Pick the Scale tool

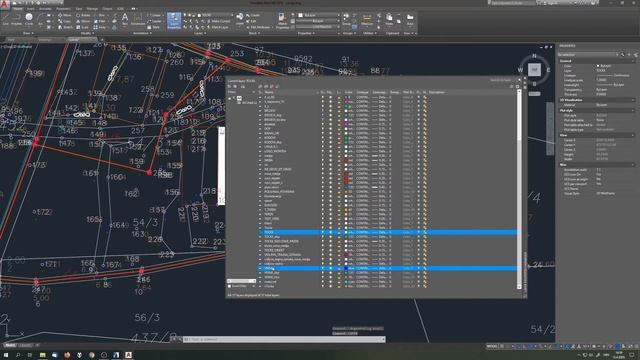[x=82, y=27]
